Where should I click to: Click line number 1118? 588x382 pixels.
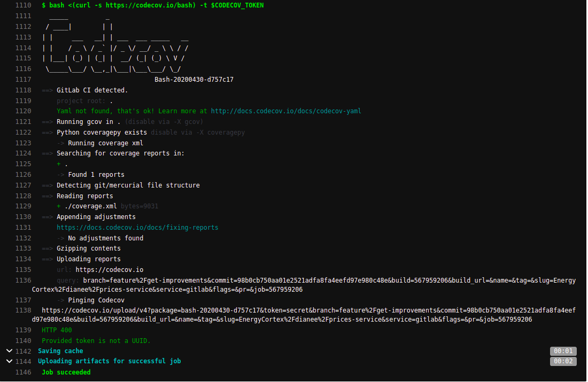pos(23,90)
